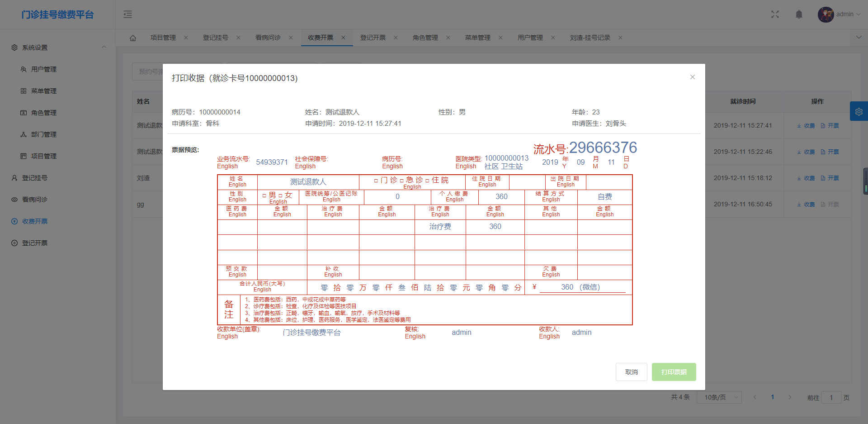Go to the next page arrow
This screenshot has height=424, width=868.
tap(790, 397)
